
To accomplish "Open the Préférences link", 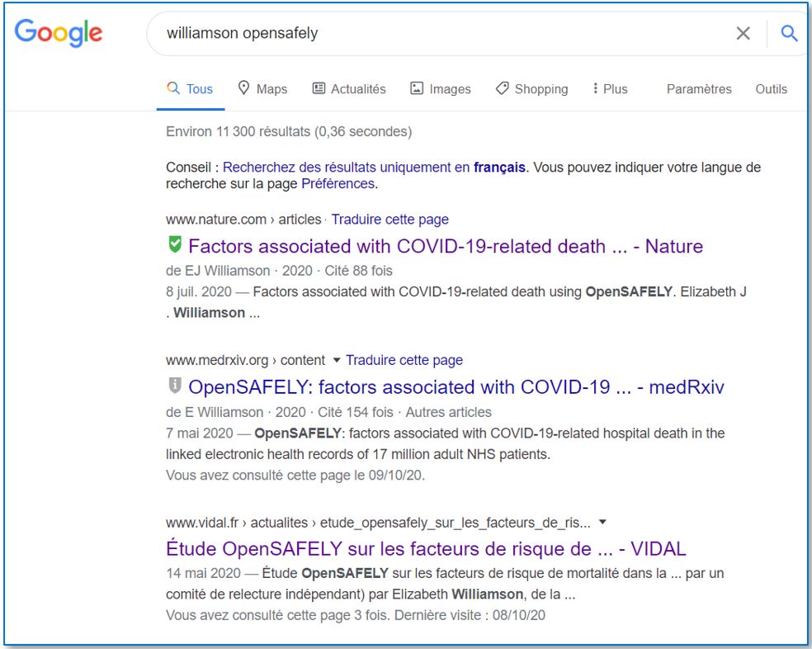I will click(338, 183).
